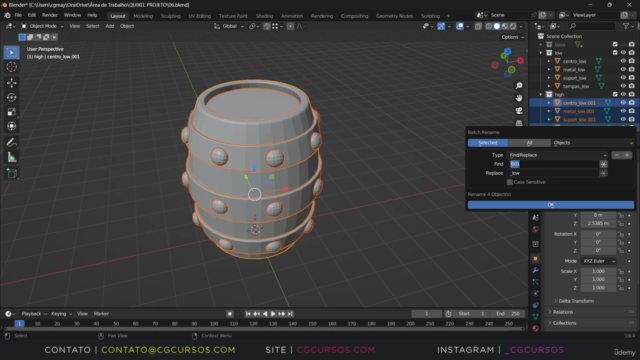Click the plus icon to add rename action

[627, 155]
